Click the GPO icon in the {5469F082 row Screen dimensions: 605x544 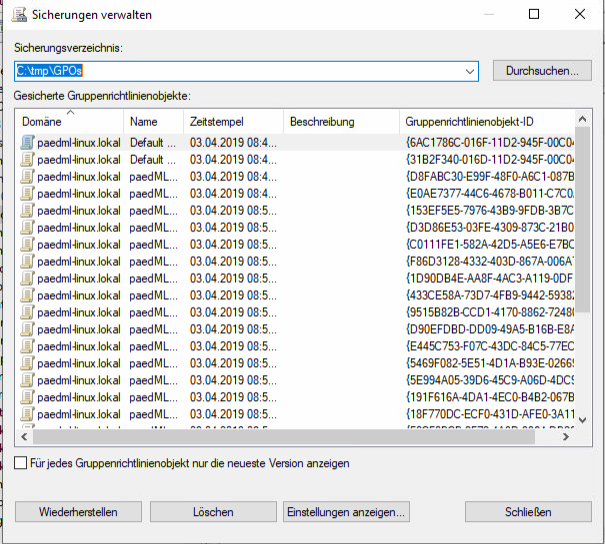(28, 363)
